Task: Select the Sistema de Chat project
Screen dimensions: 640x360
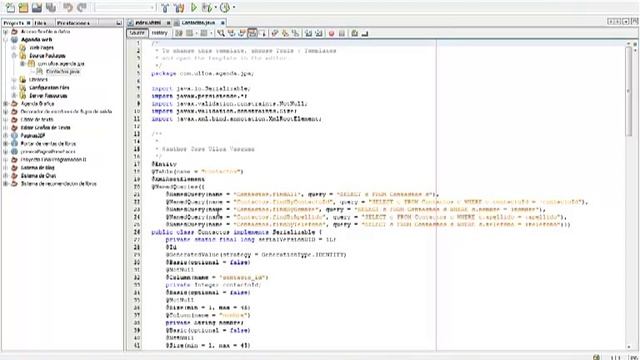Action: (38, 176)
